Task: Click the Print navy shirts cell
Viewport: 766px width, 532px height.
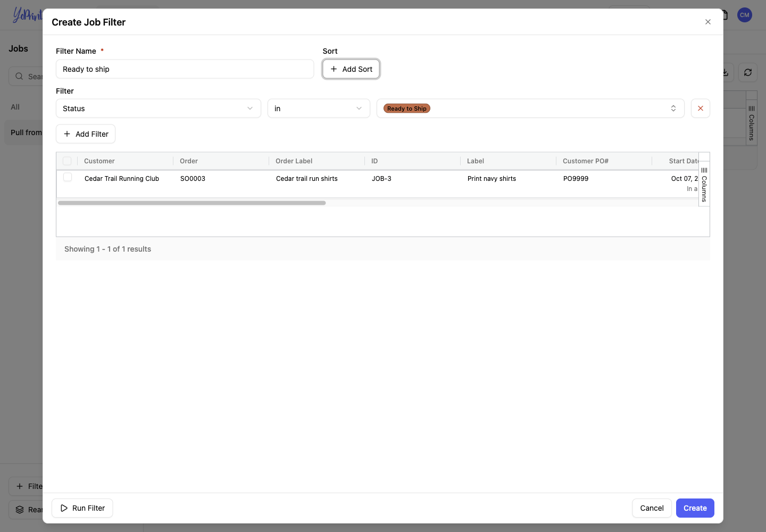Action: (492, 179)
